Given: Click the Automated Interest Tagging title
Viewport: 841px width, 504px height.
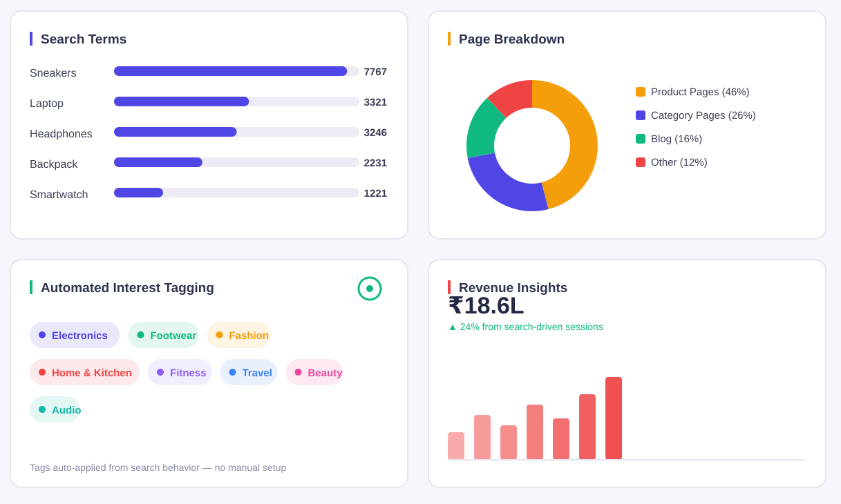Looking at the screenshot, I should click(x=127, y=288).
